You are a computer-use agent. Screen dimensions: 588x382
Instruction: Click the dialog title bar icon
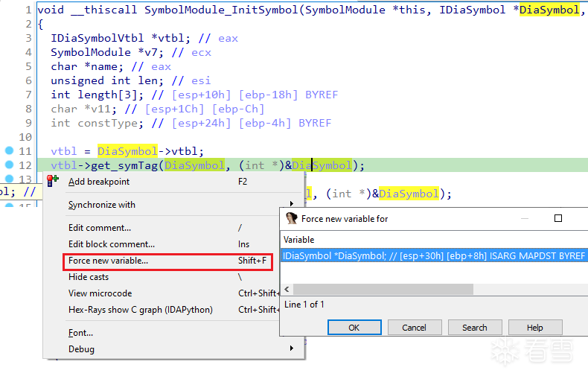point(291,218)
